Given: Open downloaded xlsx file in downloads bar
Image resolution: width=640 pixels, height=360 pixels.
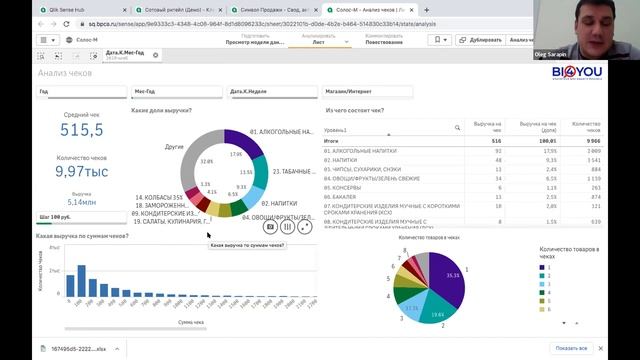Looking at the screenshot, I should point(78,349).
